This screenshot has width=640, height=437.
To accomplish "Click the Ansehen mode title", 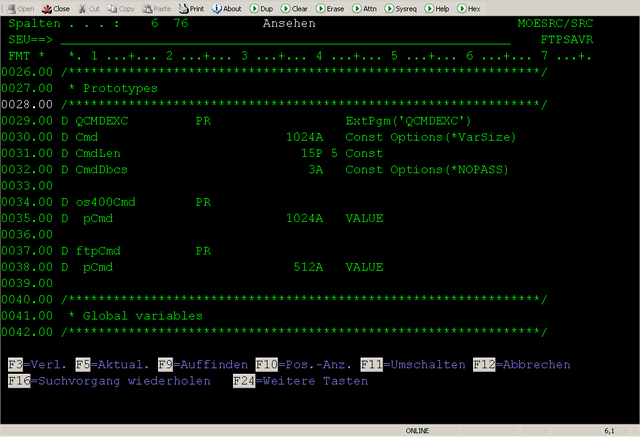I will point(289,24).
